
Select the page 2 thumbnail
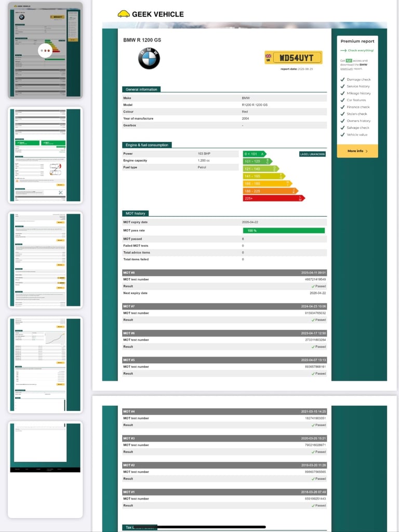(x=45, y=155)
